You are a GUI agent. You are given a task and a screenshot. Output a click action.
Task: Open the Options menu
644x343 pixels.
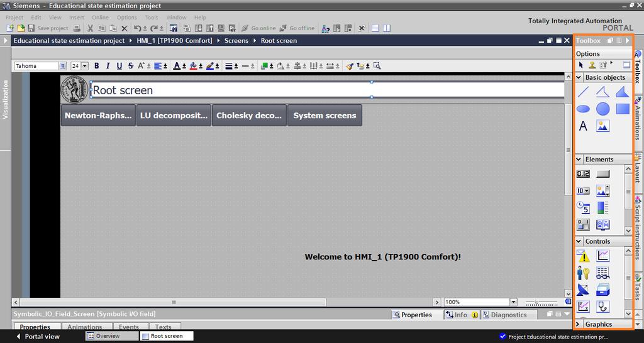pos(127,17)
